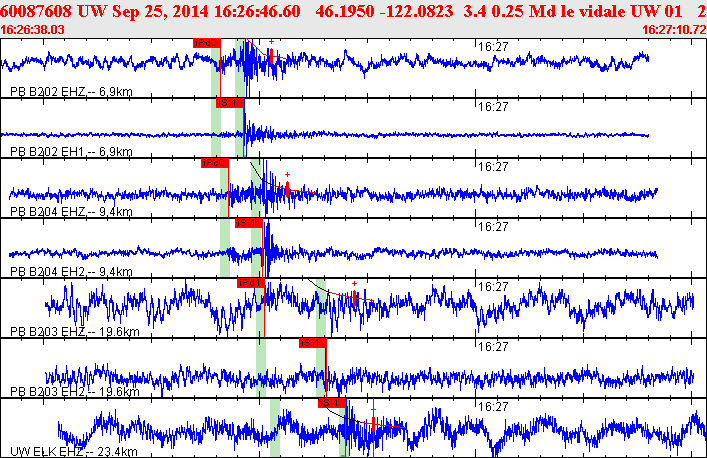Select the iPc0 pick flag on B204 EHZ
This screenshot has height=458, width=707.
(x=214, y=163)
